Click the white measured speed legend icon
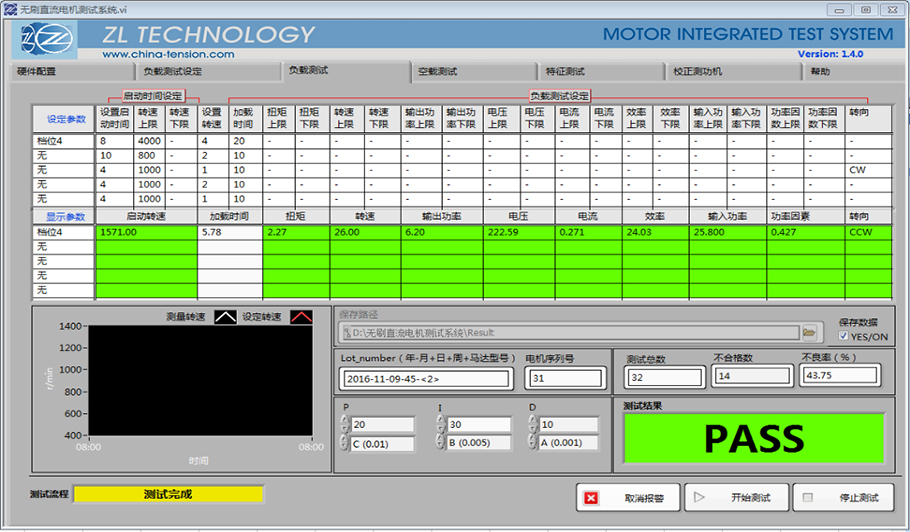Viewport: 910px width, 532px height. tap(226, 317)
